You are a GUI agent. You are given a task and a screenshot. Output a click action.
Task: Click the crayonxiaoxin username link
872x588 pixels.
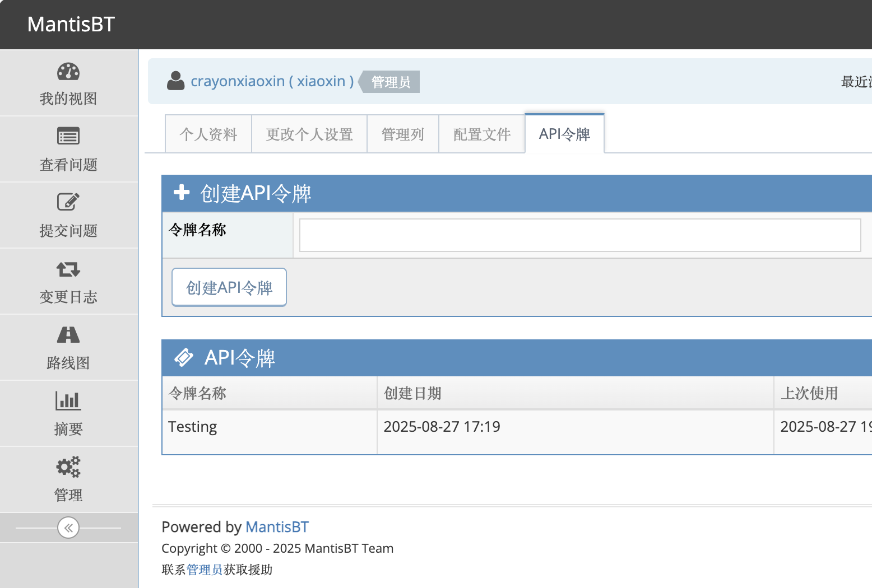(272, 81)
